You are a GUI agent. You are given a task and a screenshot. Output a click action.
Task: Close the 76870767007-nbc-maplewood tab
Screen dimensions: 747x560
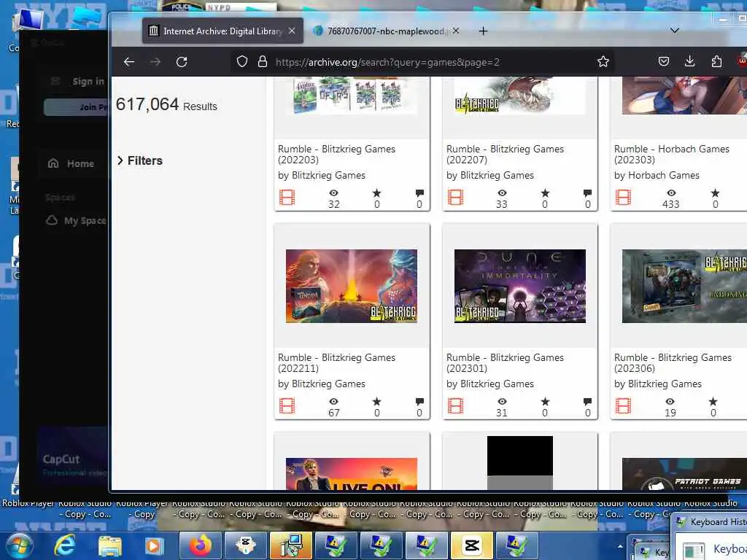click(456, 31)
